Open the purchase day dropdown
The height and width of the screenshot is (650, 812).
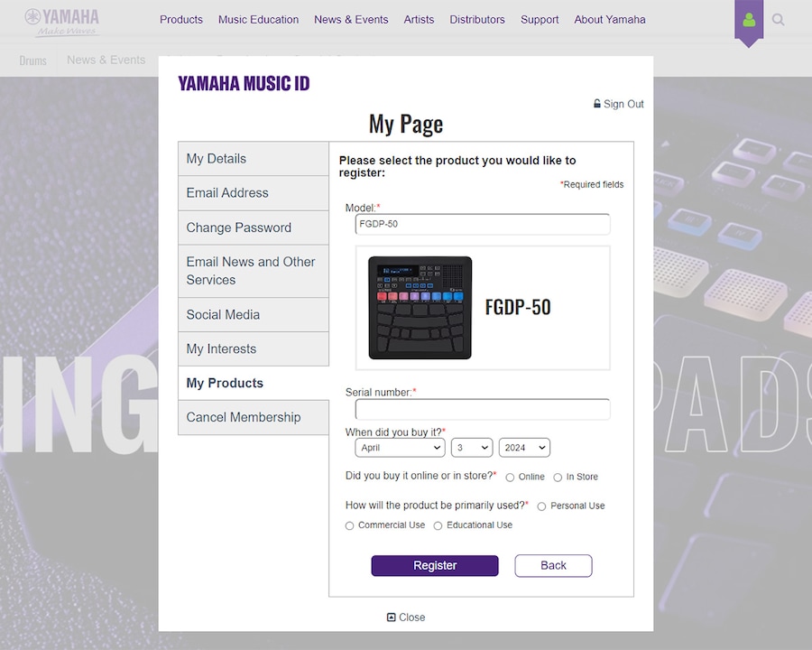tap(472, 448)
